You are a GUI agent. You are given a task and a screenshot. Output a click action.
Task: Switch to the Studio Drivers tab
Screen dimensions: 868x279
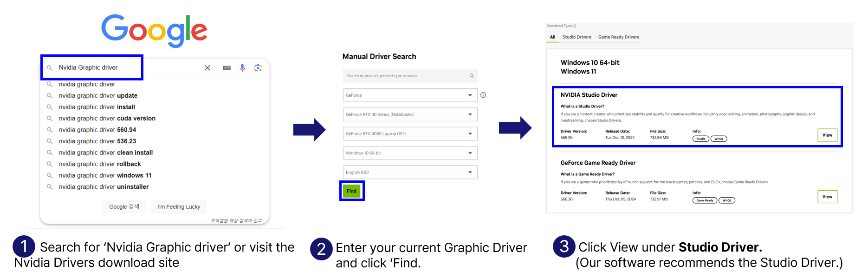(x=577, y=37)
